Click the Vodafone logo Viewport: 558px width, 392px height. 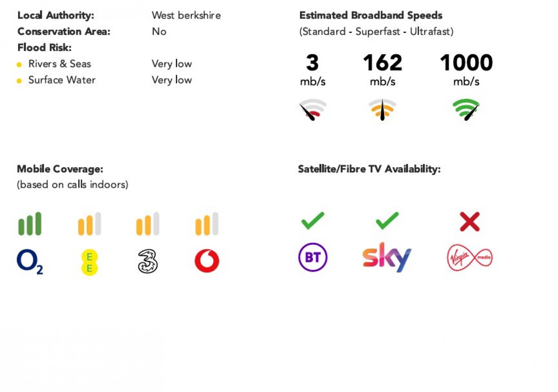(207, 261)
